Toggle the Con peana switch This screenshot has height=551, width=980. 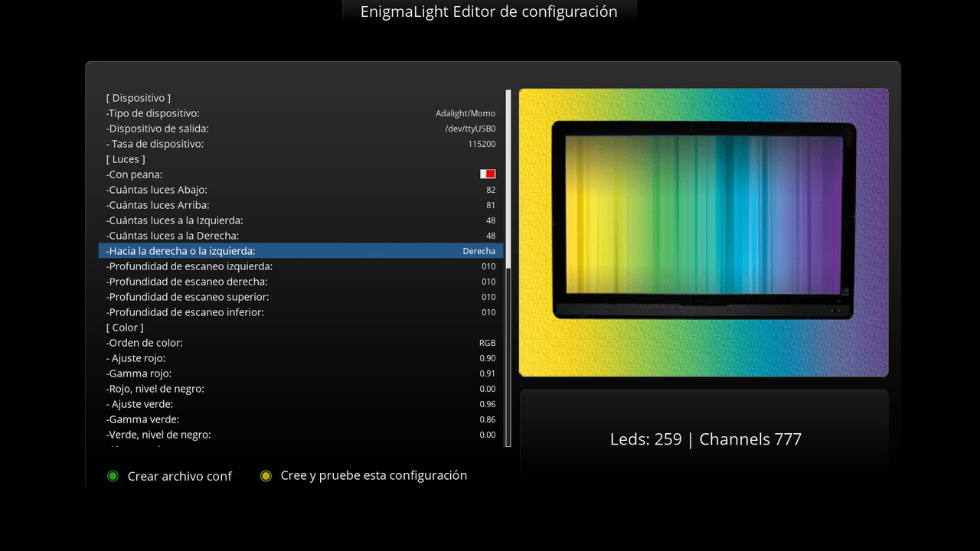488,174
